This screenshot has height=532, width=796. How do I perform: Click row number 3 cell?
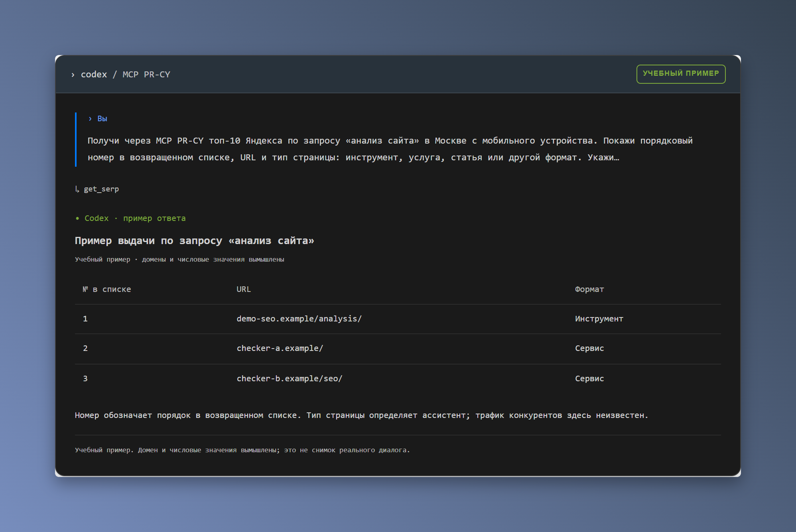(85, 379)
